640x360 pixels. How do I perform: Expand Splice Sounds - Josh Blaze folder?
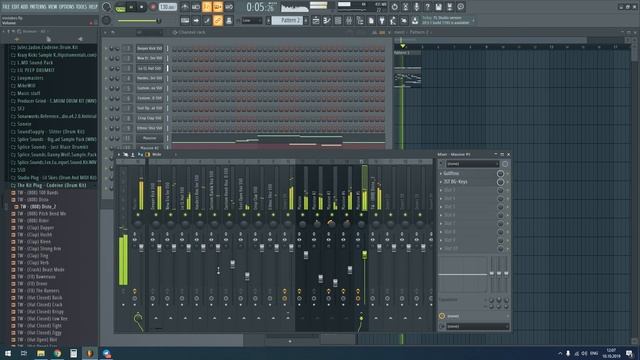(x=53, y=147)
